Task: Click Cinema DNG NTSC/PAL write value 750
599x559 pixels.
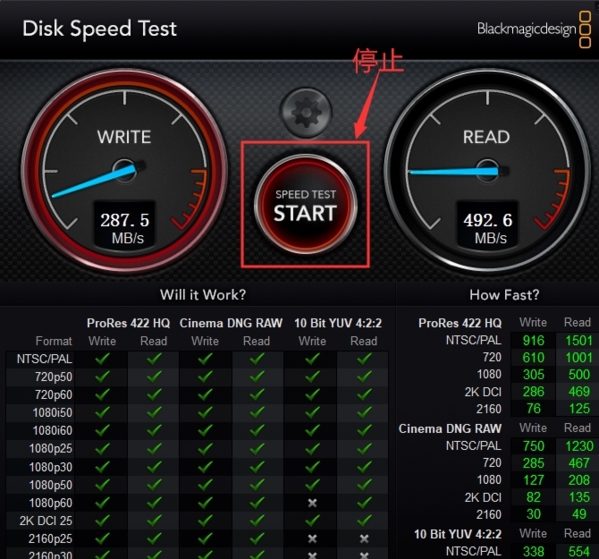Action: click(x=533, y=446)
